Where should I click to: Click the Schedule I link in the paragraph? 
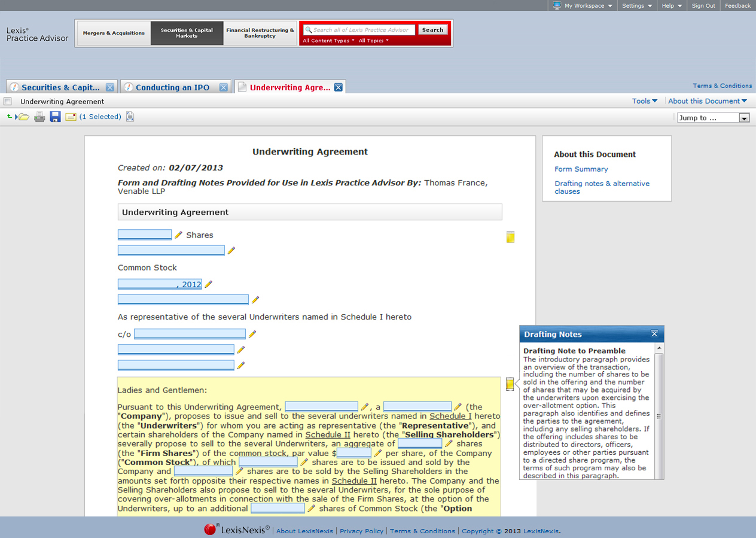click(x=450, y=416)
